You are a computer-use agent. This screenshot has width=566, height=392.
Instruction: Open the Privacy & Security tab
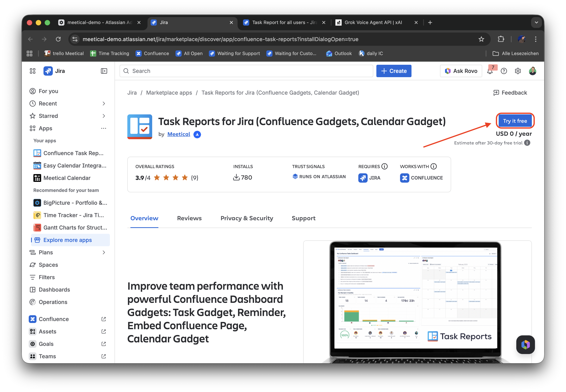pos(247,218)
